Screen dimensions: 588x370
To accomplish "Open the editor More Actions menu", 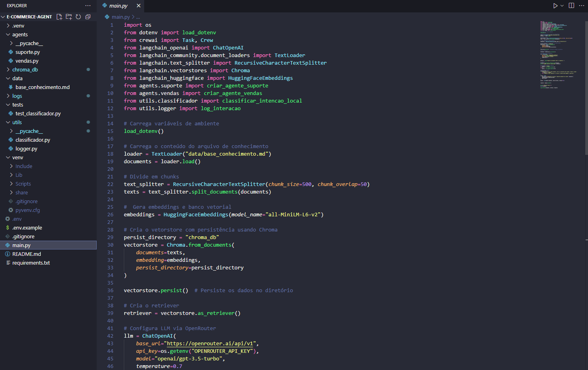I will click(x=581, y=6).
